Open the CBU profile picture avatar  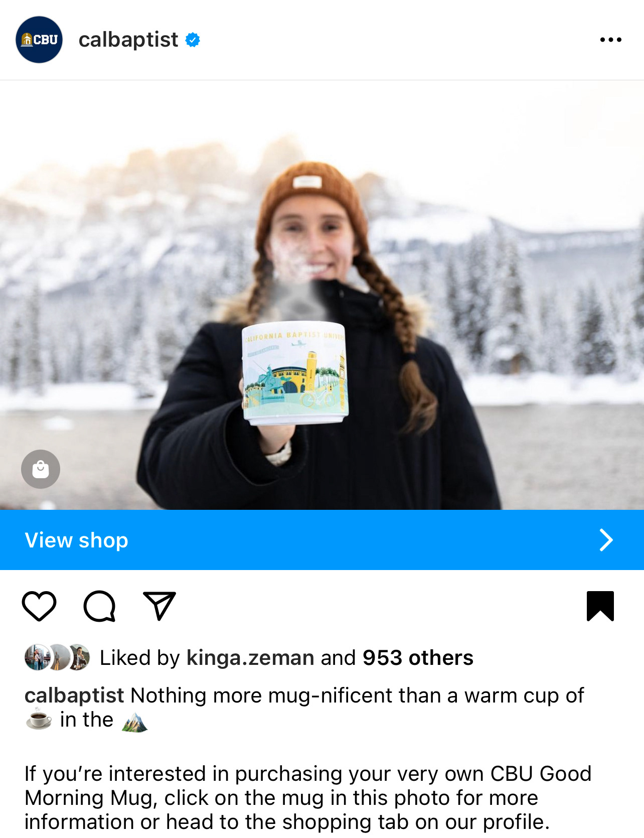click(x=39, y=40)
